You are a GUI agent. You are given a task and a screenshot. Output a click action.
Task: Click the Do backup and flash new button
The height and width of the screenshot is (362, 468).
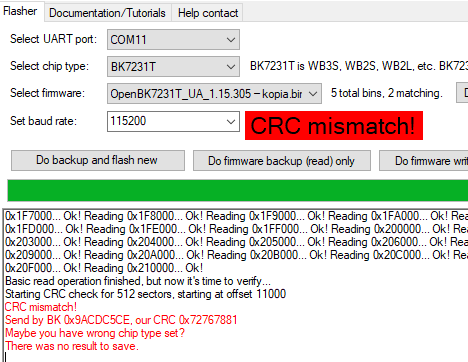(98, 160)
